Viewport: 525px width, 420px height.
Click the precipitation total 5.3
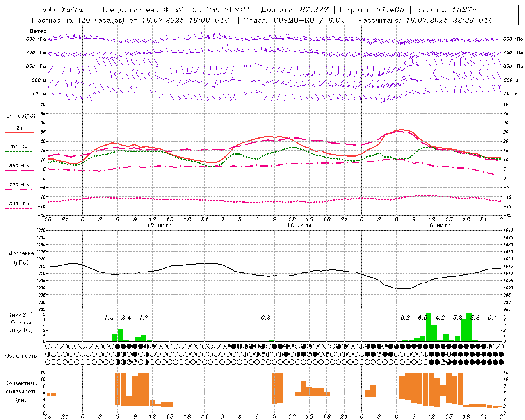click(475, 317)
